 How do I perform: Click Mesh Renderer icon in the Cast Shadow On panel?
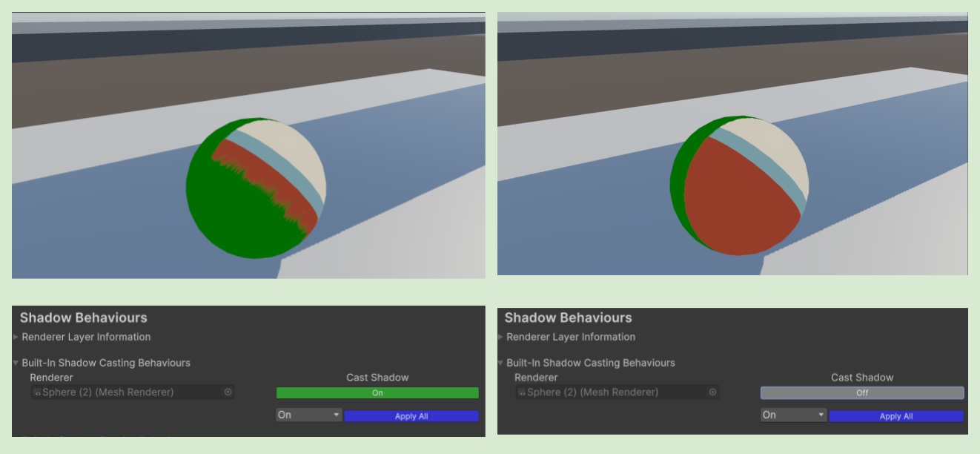37,392
